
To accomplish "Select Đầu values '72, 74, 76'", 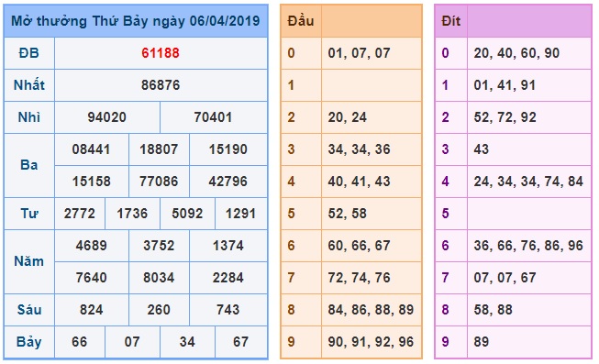I will tap(359, 278).
